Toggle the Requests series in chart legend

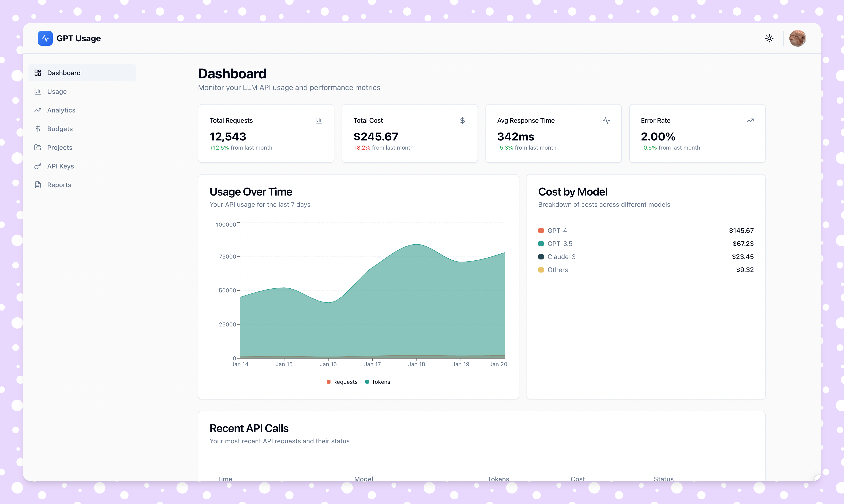point(342,382)
